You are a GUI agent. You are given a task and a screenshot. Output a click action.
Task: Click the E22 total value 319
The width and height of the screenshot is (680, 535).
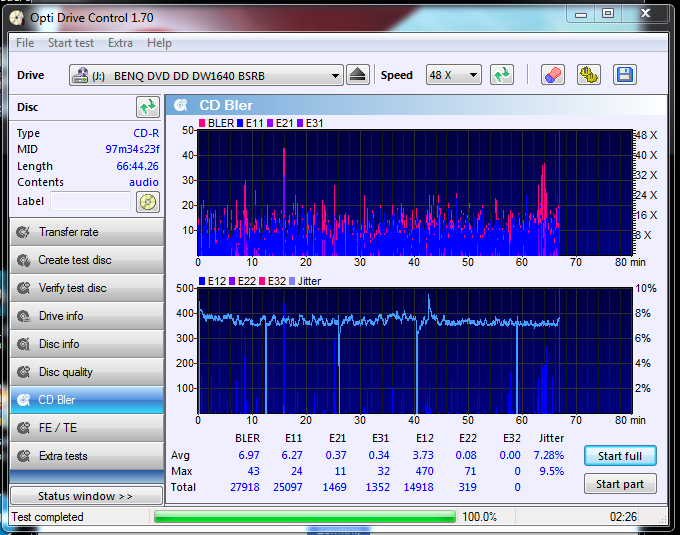468,487
